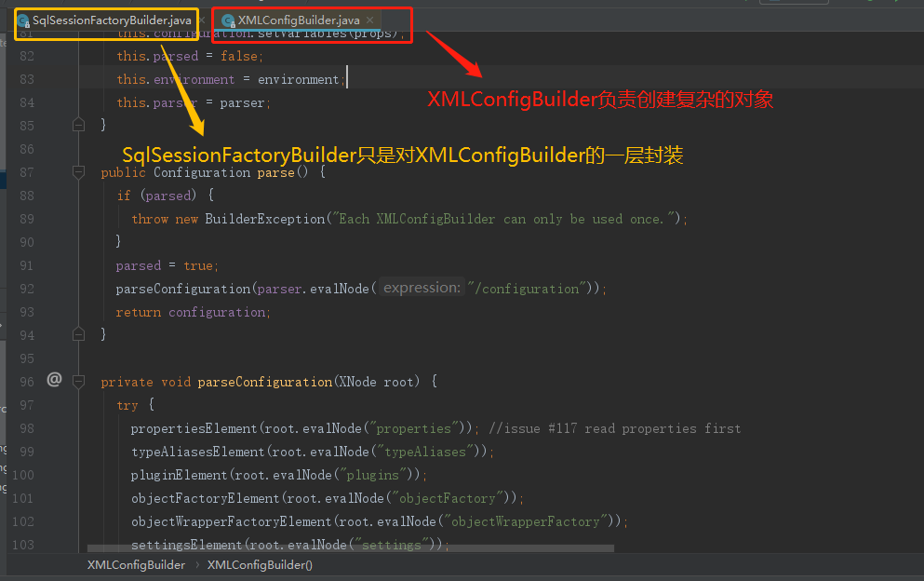
Task: Click fold end marker at line 94
Action: coord(78,334)
